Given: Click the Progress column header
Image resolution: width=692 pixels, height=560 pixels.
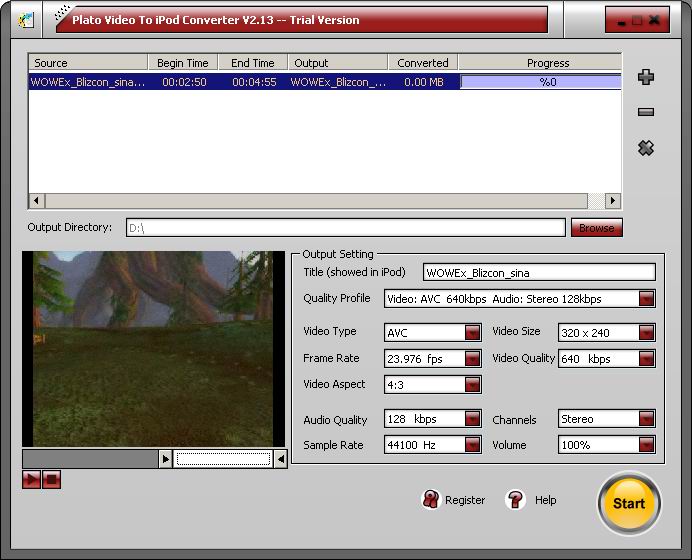Looking at the screenshot, I should coord(540,63).
